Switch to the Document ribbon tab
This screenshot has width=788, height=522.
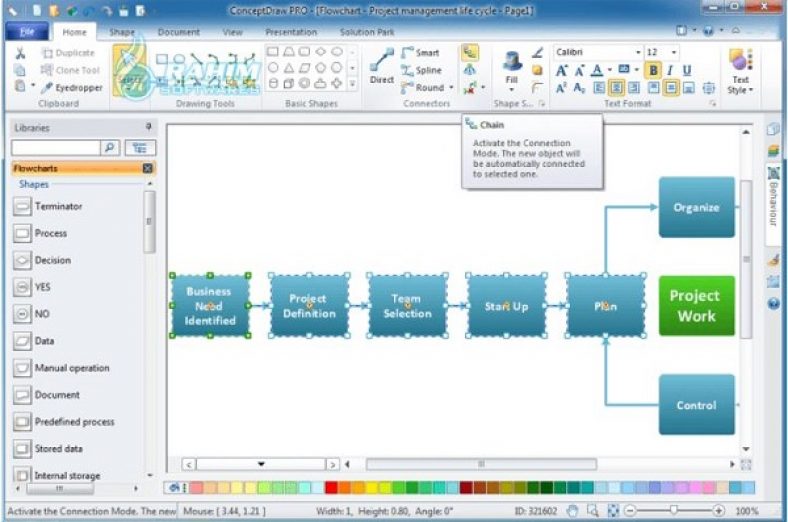click(x=178, y=32)
